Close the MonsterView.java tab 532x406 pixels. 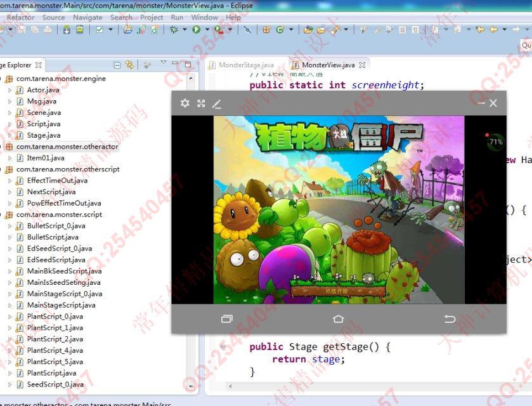coord(362,65)
